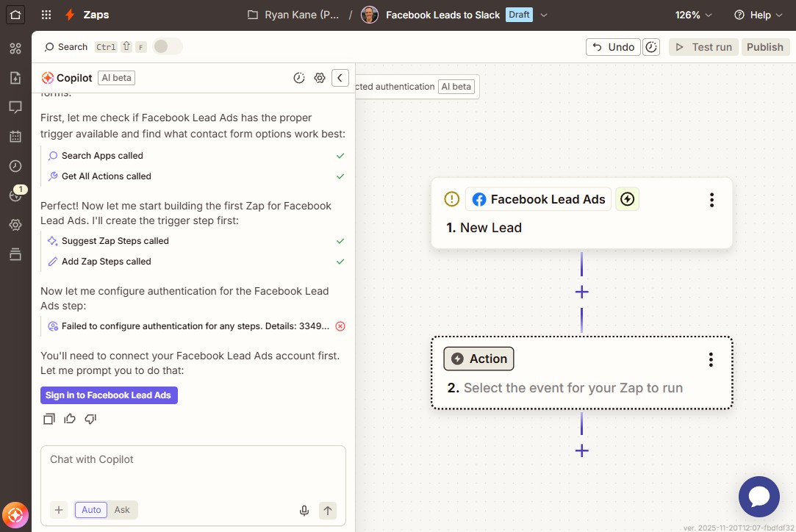This screenshot has width=796, height=532.
Task: Open Zapier Home from the left sidebar
Action: pyautogui.click(x=15, y=15)
